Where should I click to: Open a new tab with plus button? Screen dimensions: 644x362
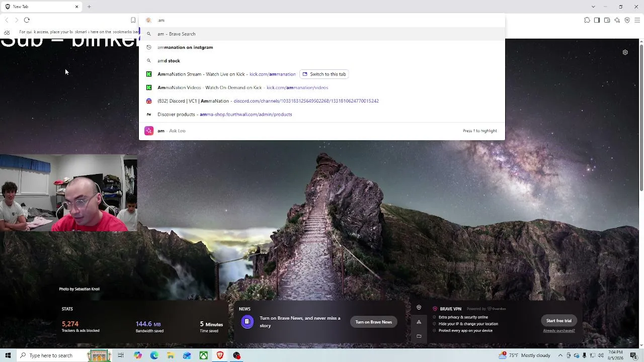click(x=89, y=7)
